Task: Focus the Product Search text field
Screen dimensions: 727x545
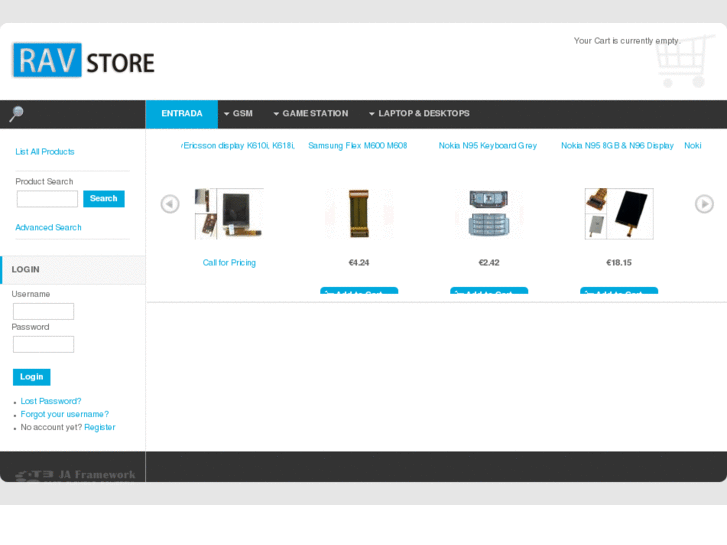Action: [47, 199]
